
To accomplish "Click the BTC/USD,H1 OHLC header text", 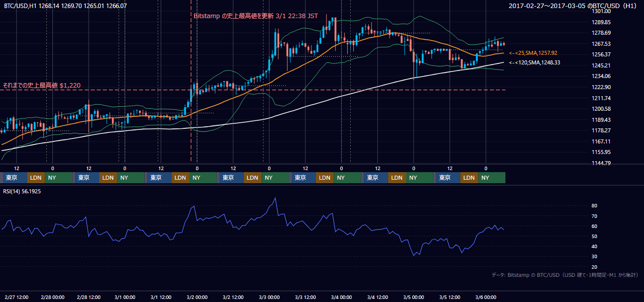I will pyautogui.click(x=66, y=6).
